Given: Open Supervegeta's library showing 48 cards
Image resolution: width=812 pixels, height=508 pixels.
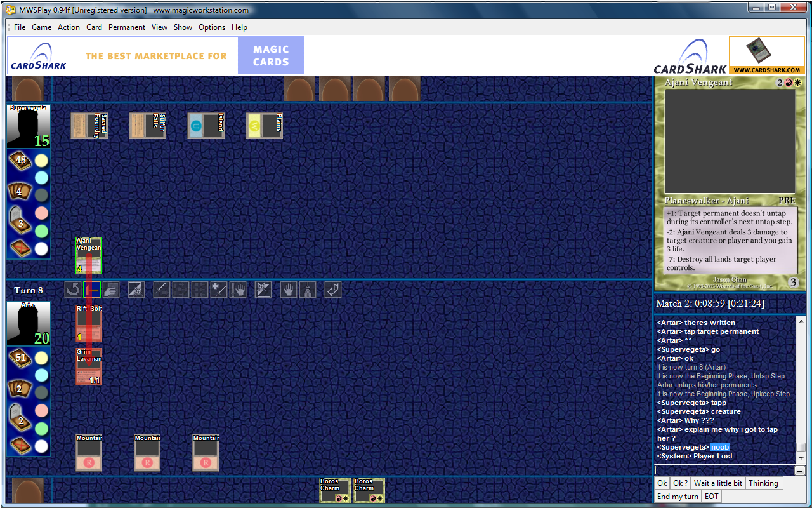Looking at the screenshot, I should pyautogui.click(x=20, y=161).
